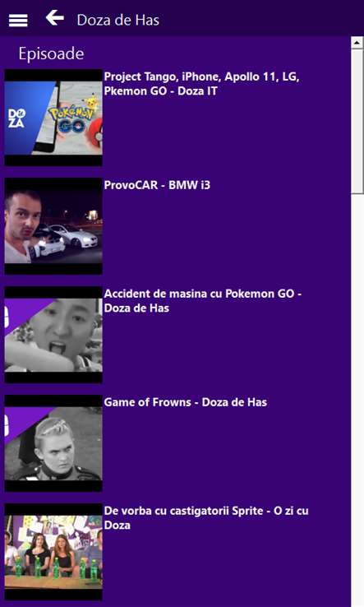This screenshot has height=607, width=364.
Task: Open the Game of Frowns thumbnail
Action: [53, 443]
